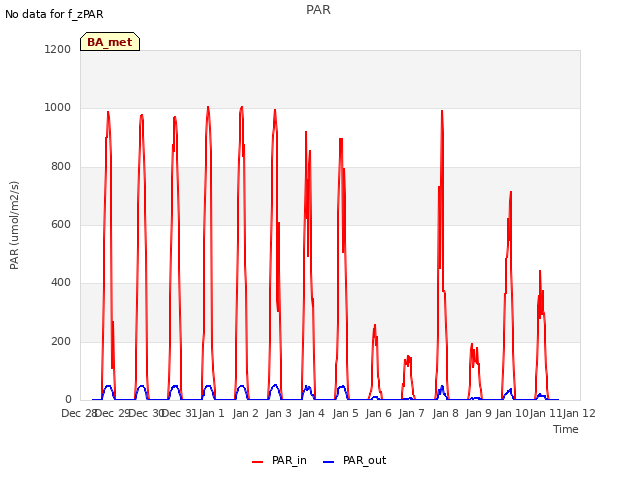This screenshot has height=480, width=640.
Task: Toggle the PAR_out legend entry
Action: [354, 460]
